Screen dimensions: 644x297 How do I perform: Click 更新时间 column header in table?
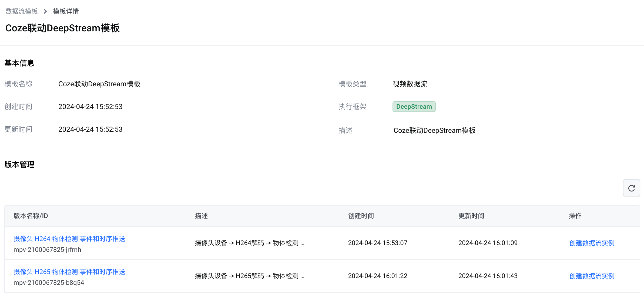coord(471,216)
